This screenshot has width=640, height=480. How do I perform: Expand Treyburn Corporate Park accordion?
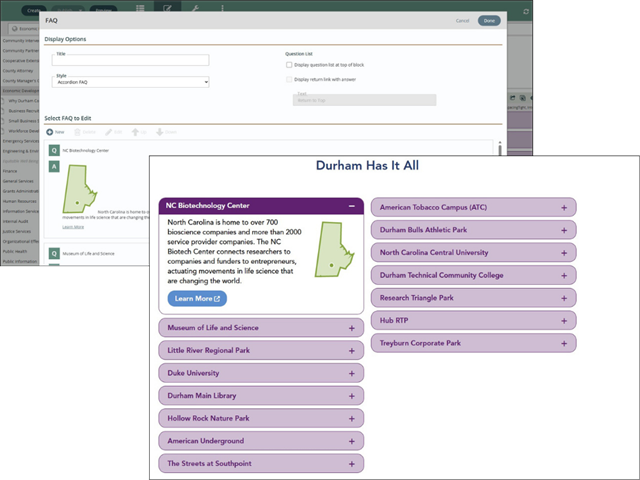(x=473, y=343)
